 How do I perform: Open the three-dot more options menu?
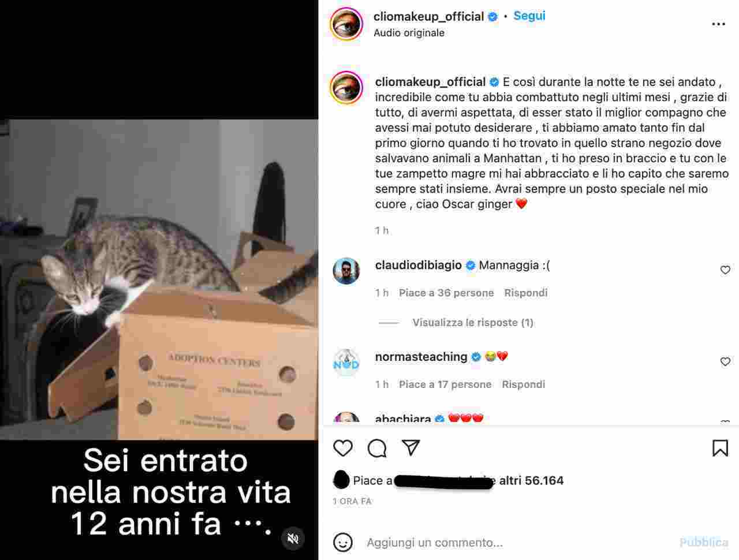coord(718,24)
